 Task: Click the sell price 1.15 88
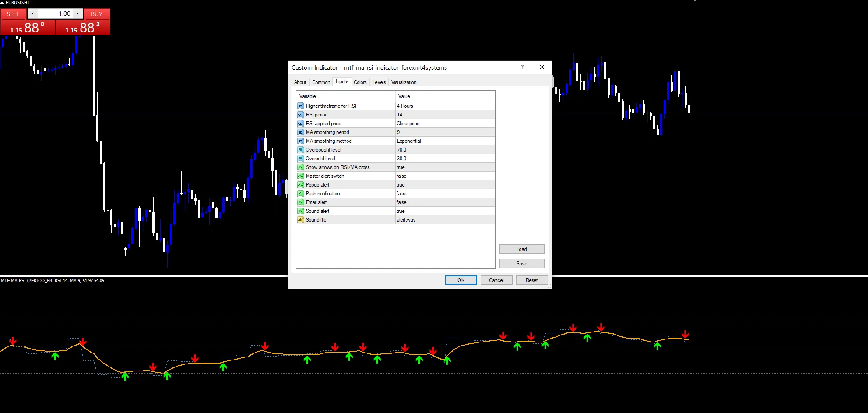point(28,28)
